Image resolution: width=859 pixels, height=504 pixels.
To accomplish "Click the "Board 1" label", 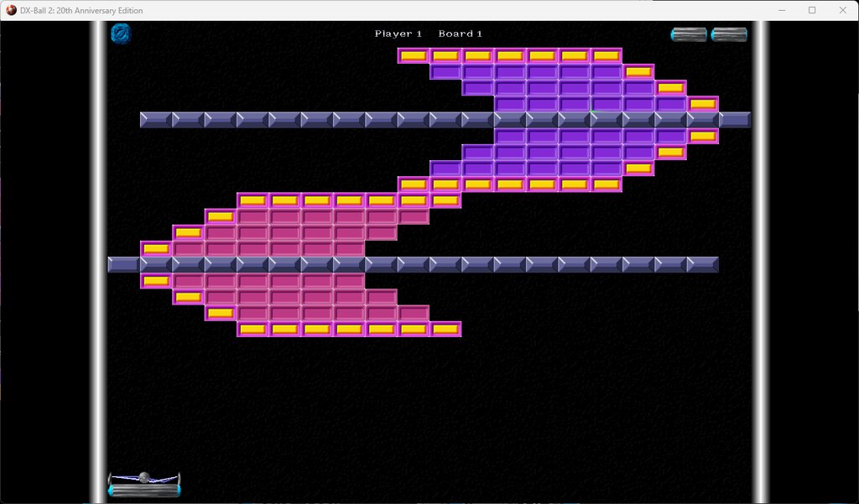I will [461, 34].
